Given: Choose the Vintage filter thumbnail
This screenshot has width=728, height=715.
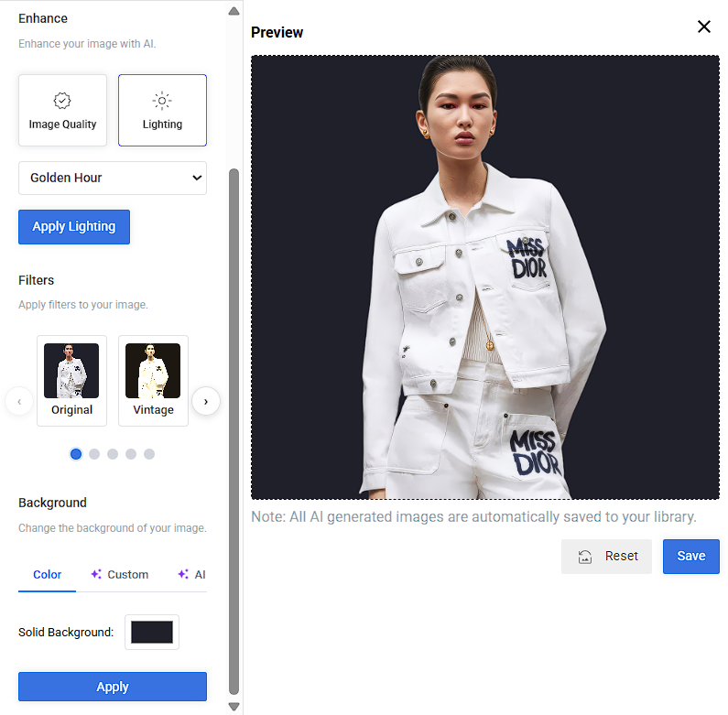Looking at the screenshot, I should 153,381.
